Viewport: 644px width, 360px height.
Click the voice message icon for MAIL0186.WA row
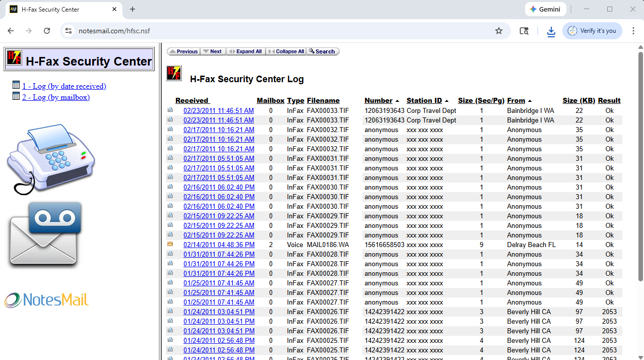pyautogui.click(x=170, y=245)
